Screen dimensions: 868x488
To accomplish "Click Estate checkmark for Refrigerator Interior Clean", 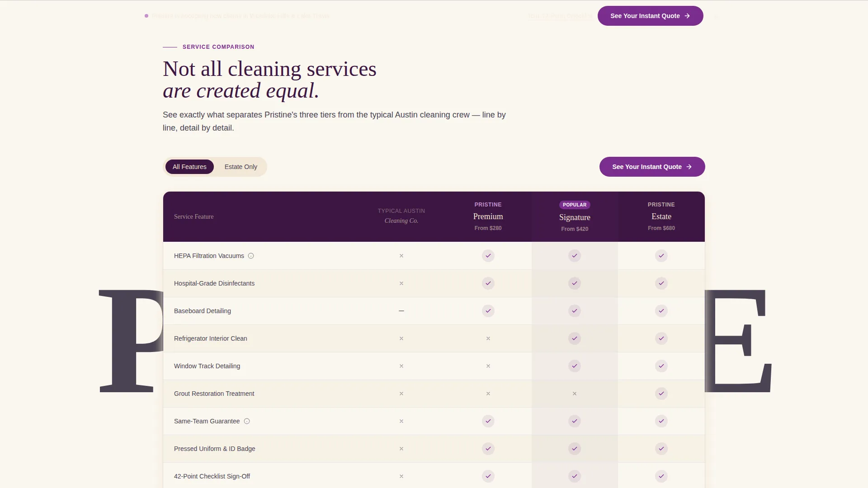I will (x=661, y=338).
